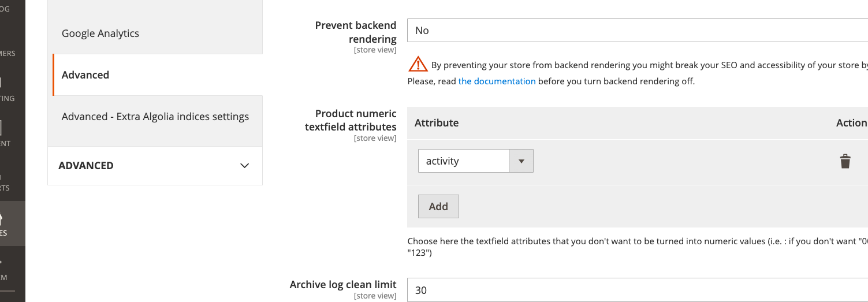Click the Add attribute button
This screenshot has width=868, height=302.
point(438,206)
